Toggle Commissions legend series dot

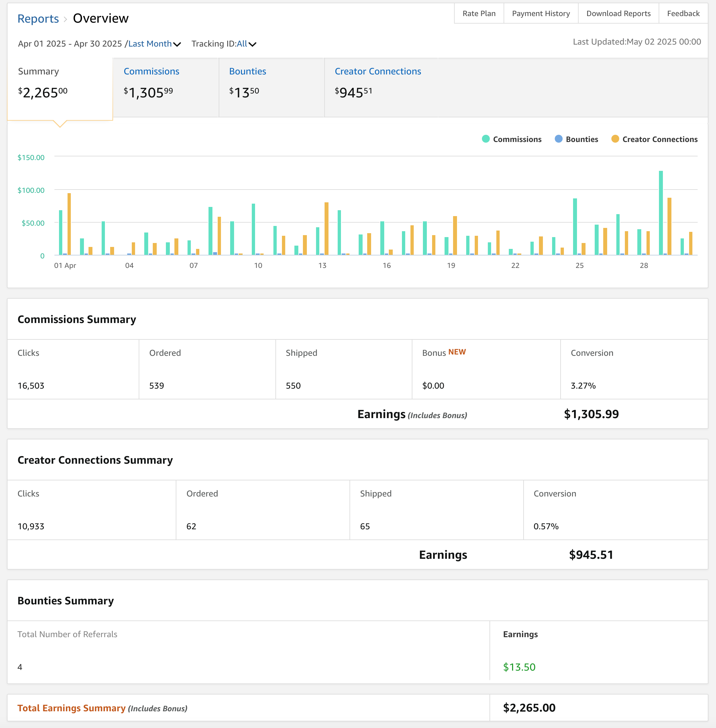tap(486, 139)
